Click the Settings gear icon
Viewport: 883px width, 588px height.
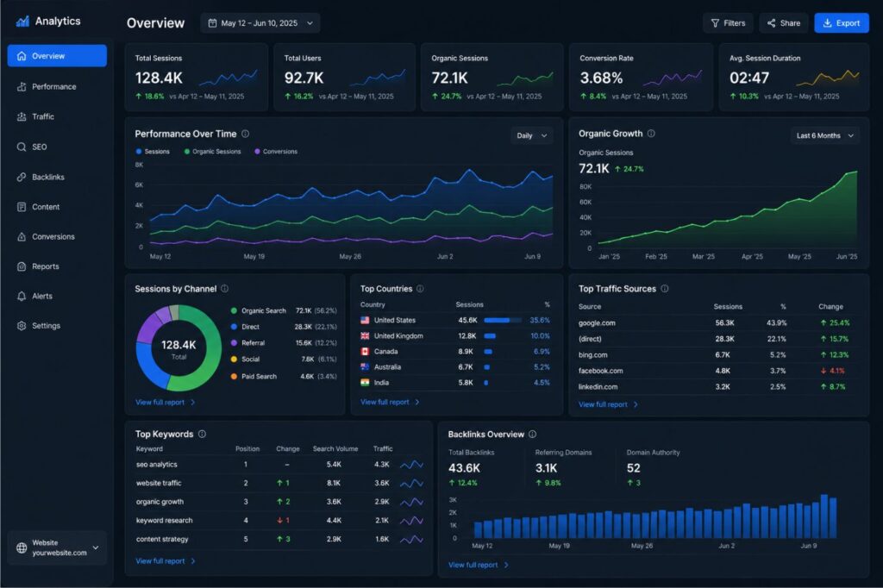tap(22, 326)
